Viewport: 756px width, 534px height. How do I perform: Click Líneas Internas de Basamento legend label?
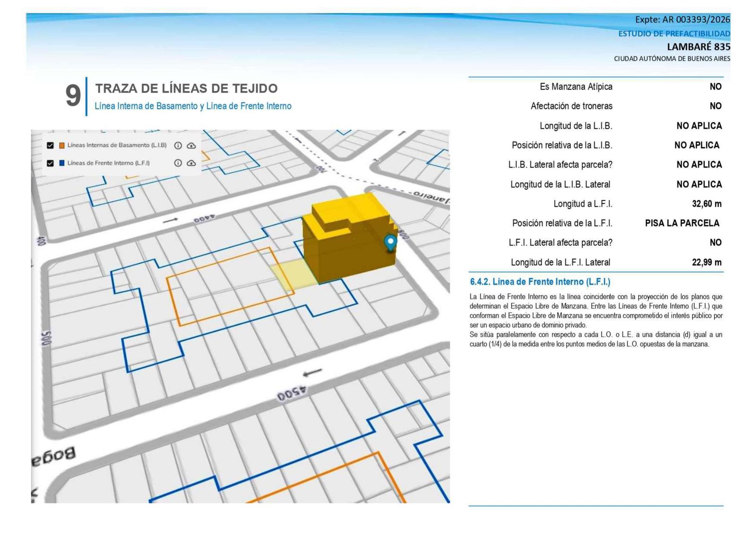[x=117, y=145]
